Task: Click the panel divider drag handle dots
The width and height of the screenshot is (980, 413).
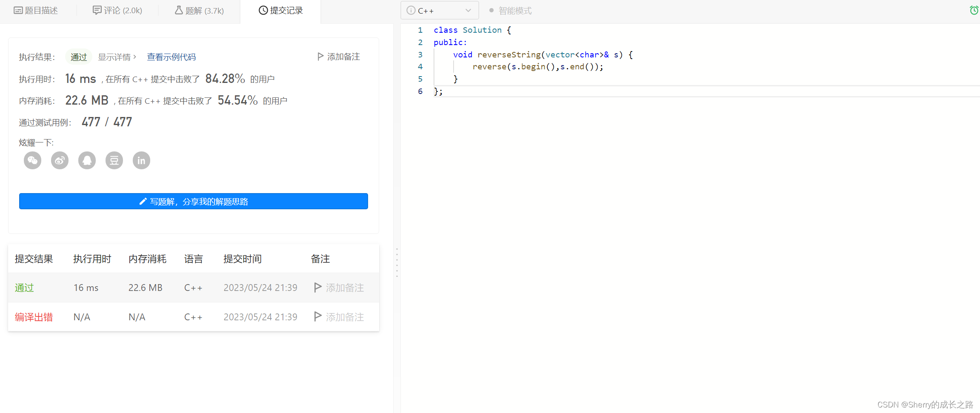Action: tap(397, 262)
